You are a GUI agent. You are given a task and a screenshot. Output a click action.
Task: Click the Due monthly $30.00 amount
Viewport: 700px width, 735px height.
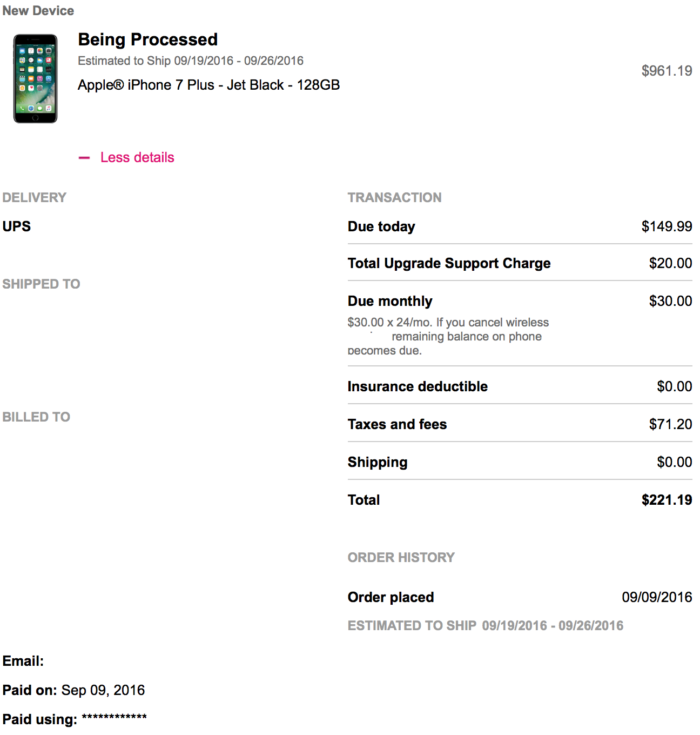click(x=670, y=301)
